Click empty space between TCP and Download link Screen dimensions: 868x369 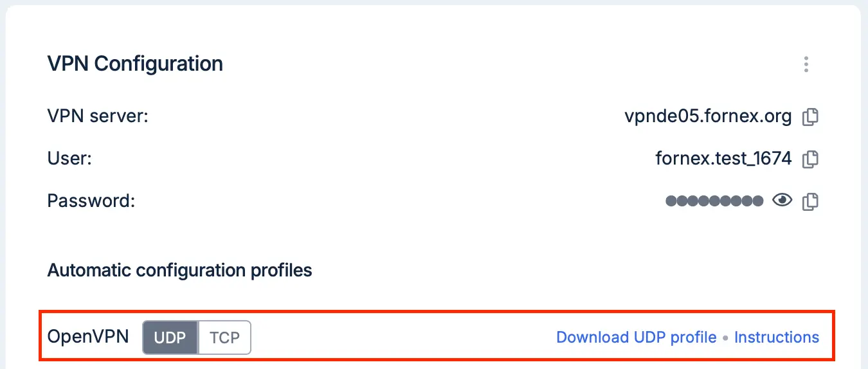(403, 337)
